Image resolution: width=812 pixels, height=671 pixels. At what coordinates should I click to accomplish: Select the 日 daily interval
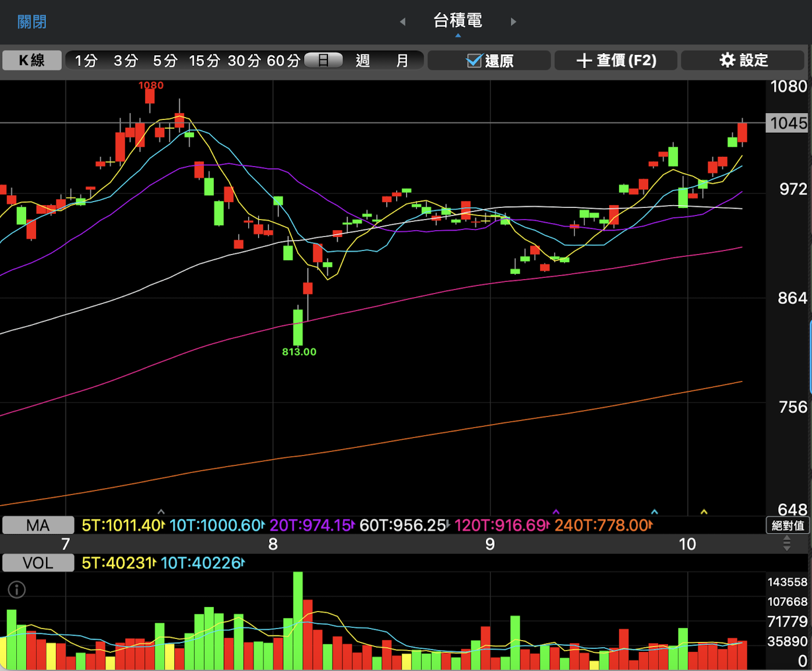pyautogui.click(x=323, y=60)
